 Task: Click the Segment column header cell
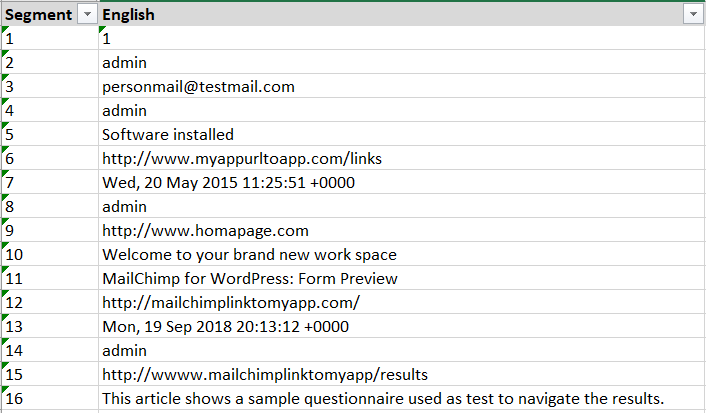(x=38, y=15)
